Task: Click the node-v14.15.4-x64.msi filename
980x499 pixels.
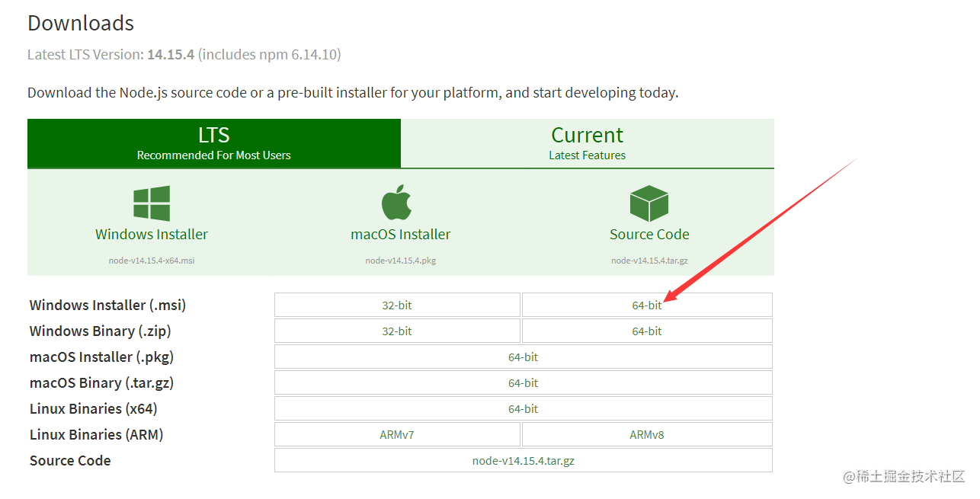Action: [152, 261]
